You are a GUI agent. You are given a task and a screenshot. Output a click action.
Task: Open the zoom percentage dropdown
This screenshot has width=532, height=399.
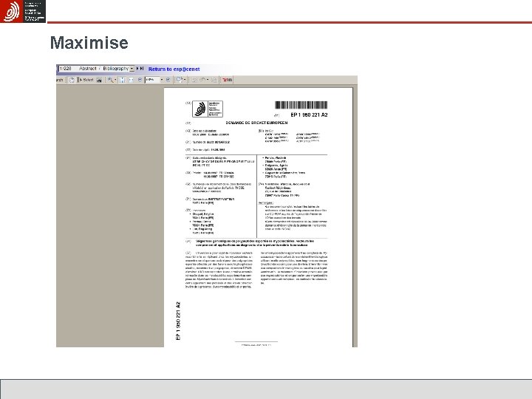point(162,80)
